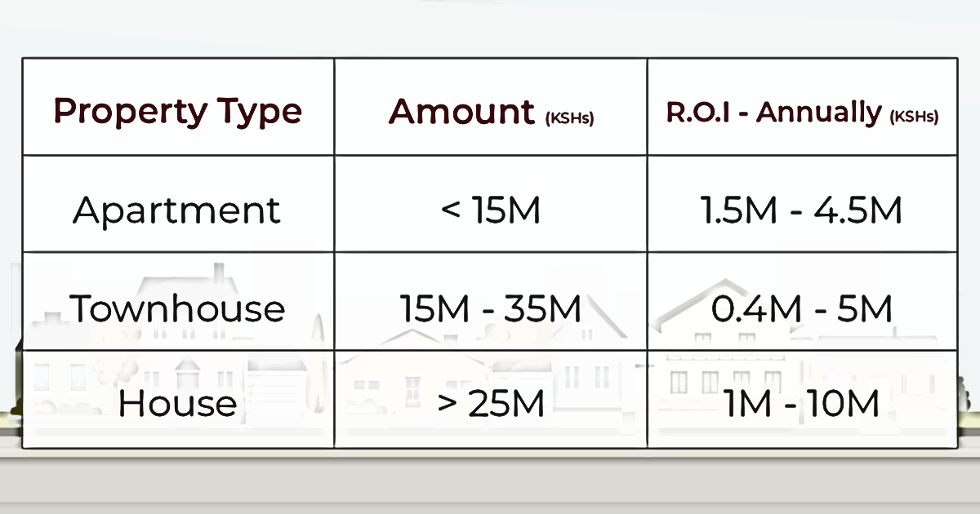980x514 pixels.
Task: Click the 1.5M - 4.5M ROI cell
Action: pos(801,210)
